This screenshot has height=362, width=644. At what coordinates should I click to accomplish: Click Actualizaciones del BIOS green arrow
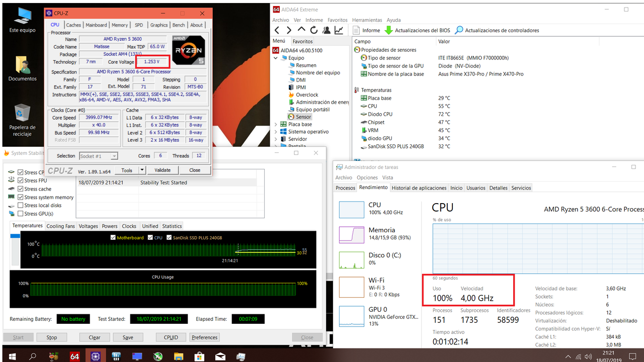pos(388,30)
